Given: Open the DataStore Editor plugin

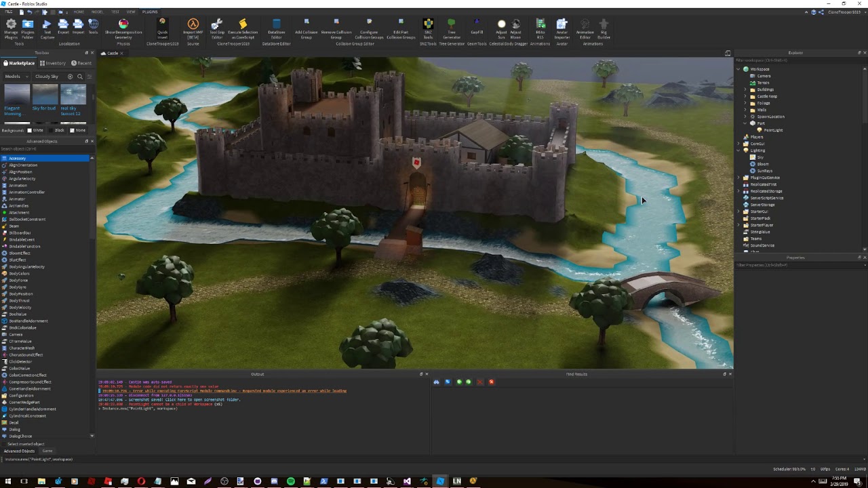Looking at the screenshot, I should [277, 28].
